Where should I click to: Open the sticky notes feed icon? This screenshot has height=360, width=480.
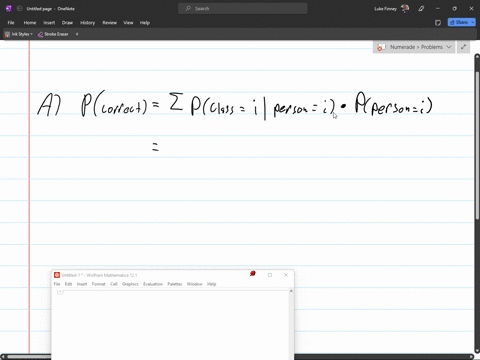coord(438,23)
